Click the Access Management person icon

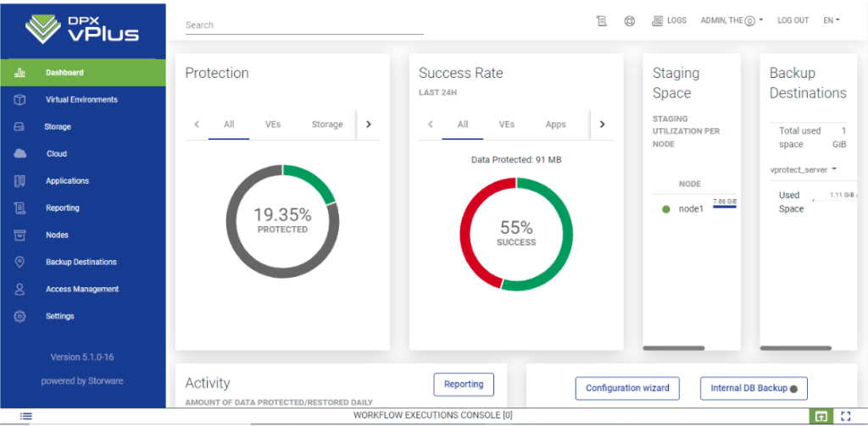19,289
